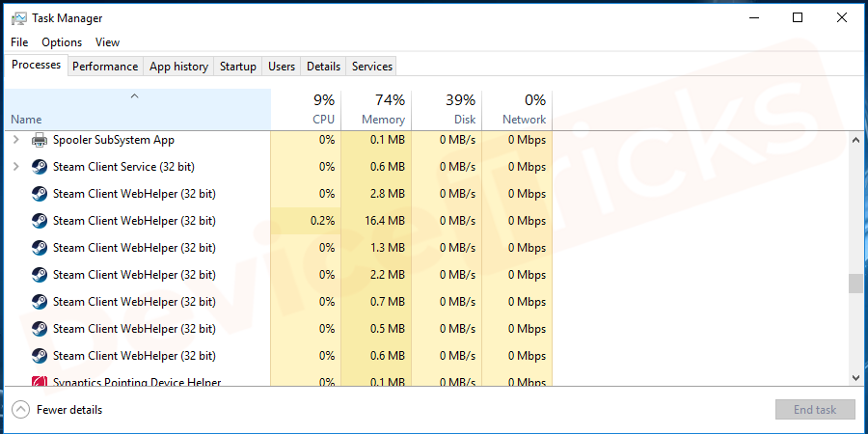Expand the Spooler SubSystem App process
This screenshot has width=868, height=434.
(x=15, y=140)
